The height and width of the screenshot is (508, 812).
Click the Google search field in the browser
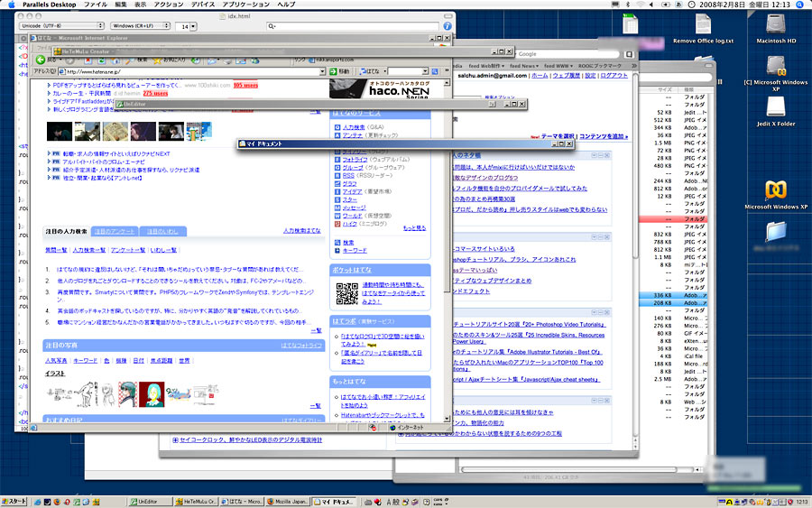(x=568, y=54)
